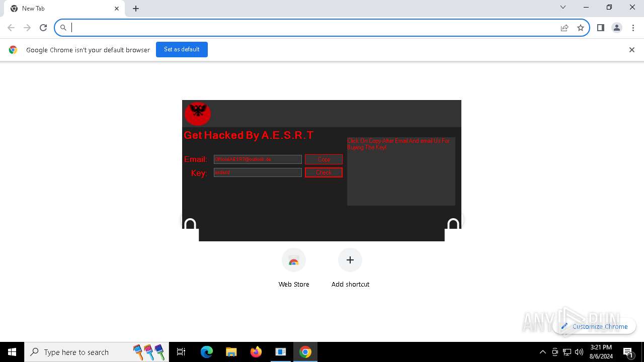Click the Get Hacked By A.E.S.R.T heading
The height and width of the screenshot is (362, 644).
point(249,135)
